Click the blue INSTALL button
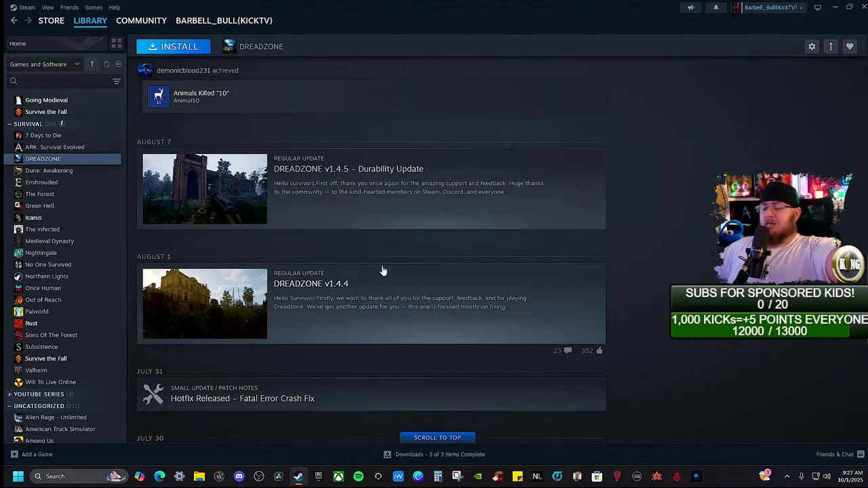 click(x=174, y=47)
